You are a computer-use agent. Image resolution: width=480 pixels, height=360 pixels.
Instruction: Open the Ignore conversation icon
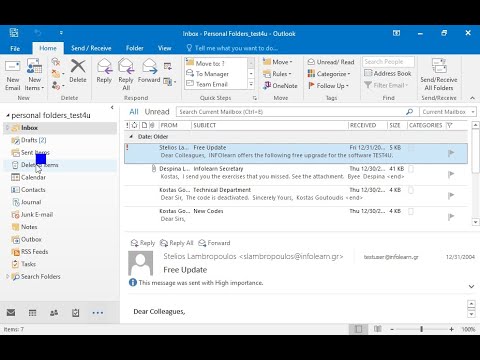(x=56, y=62)
